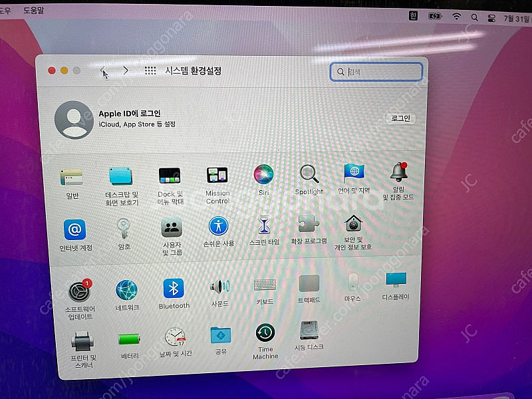Click the Apple ID에 로그인 text
Image resolution: width=532 pixels, height=399 pixels.
tap(130, 113)
